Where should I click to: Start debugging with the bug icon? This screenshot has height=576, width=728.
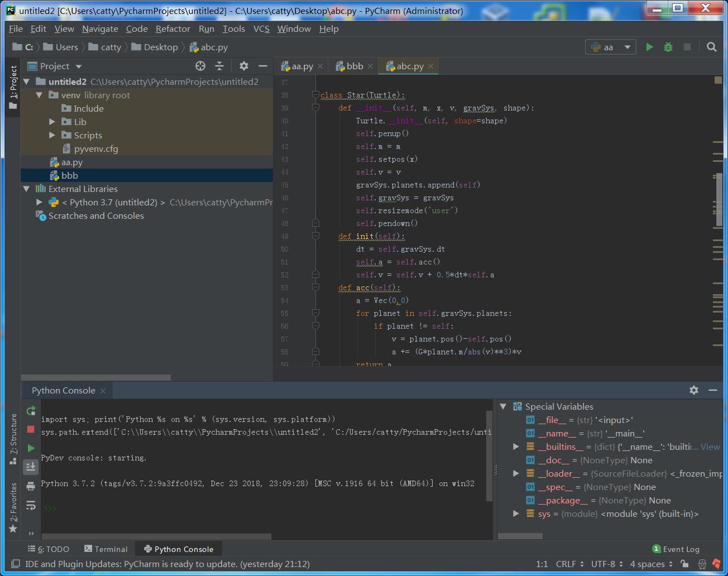point(668,47)
